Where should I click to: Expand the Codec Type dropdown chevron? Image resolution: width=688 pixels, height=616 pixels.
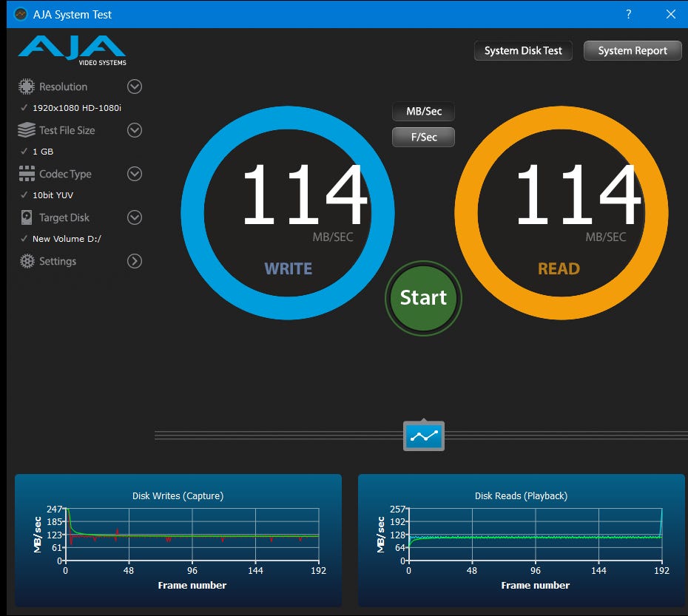(135, 174)
